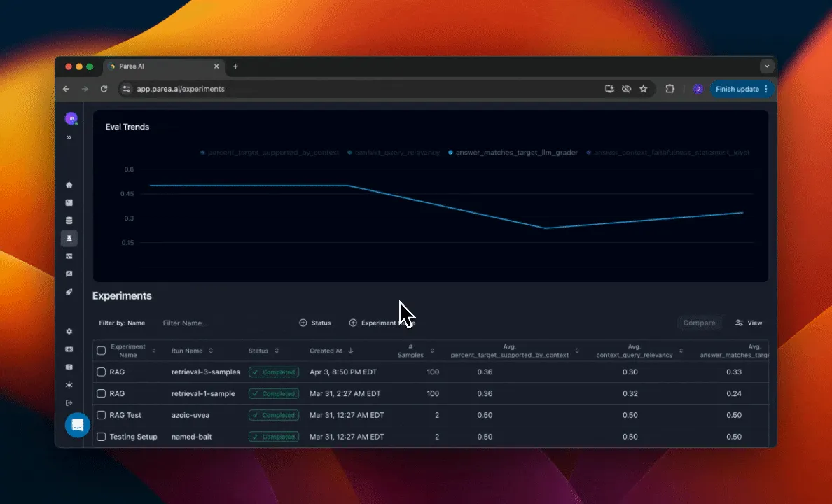Sort by the Experiment Name column
This screenshot has width=832, height=504.
(x=132, y=351)
